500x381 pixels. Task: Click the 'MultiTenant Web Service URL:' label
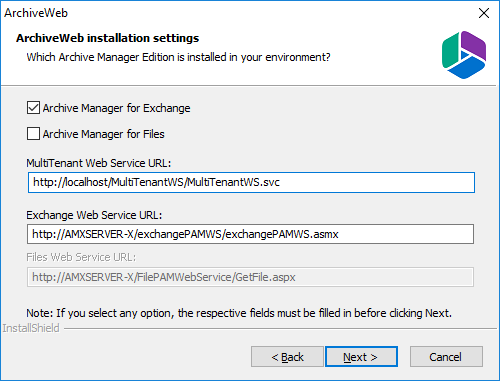click(99, 163)
